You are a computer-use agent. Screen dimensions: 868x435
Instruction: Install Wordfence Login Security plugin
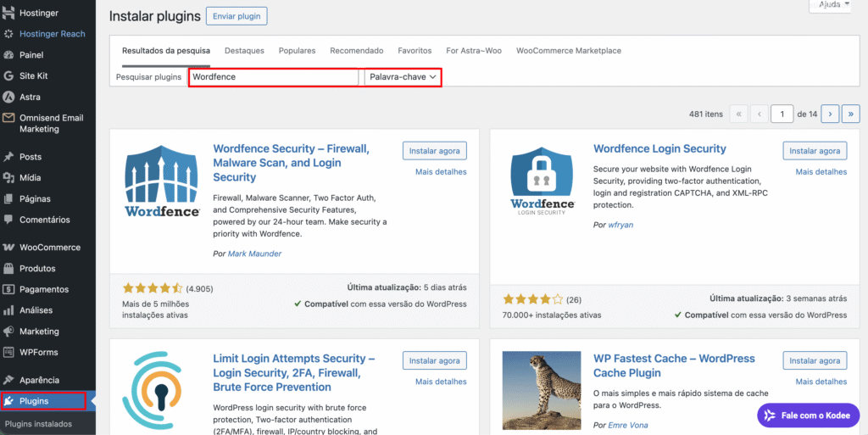[x=815, y=151]
